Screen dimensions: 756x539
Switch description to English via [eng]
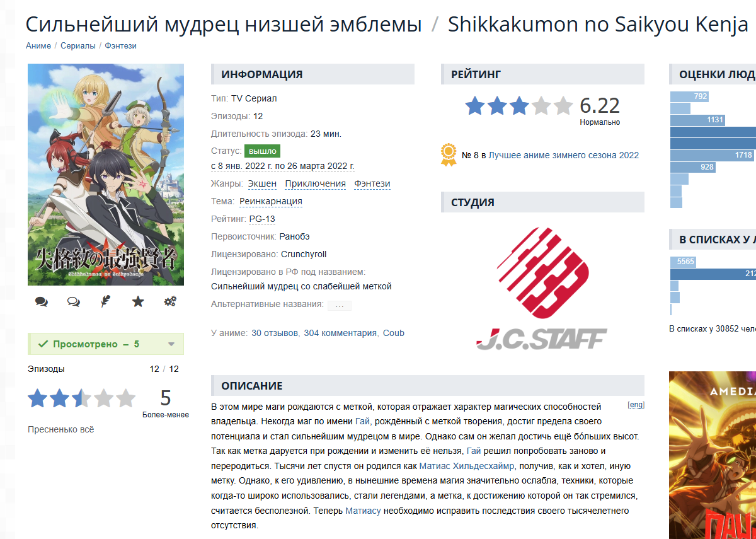point(636,405)
